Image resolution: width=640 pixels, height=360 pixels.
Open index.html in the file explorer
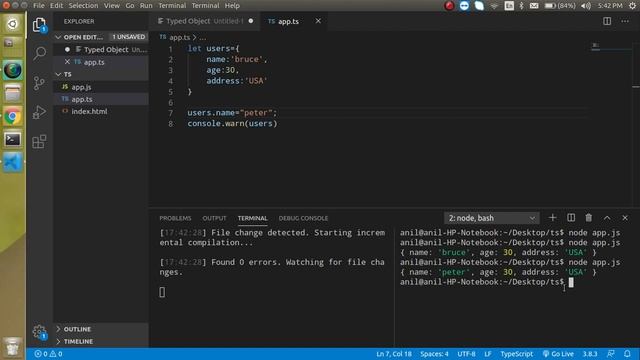tap(89, 111)
